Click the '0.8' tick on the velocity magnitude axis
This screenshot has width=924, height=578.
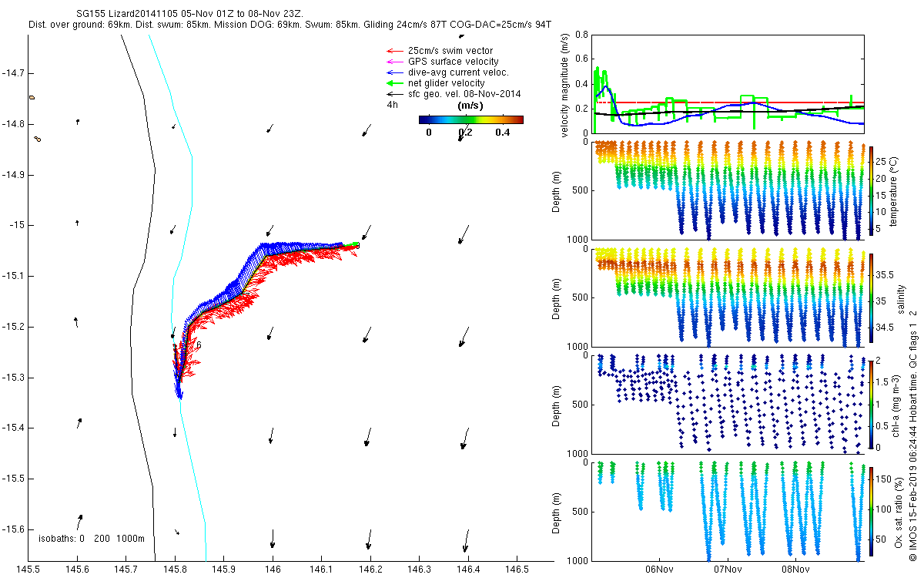click(x=582, y=35)
